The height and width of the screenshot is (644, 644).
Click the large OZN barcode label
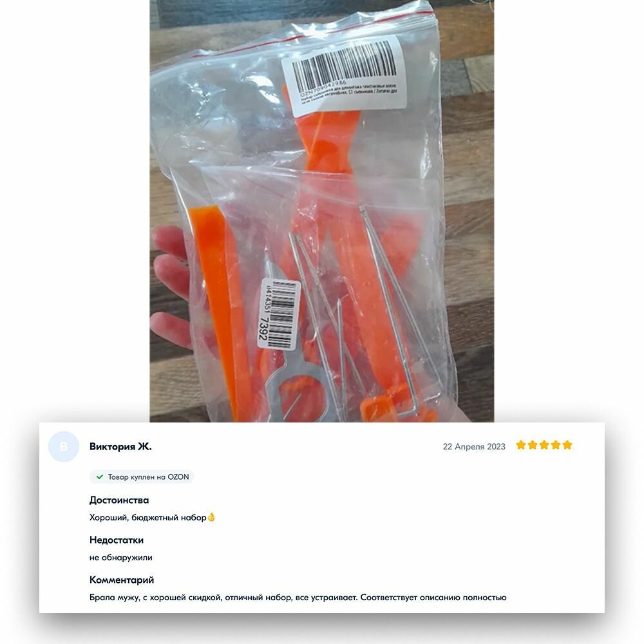pyautogui.click(x=344, y=75)
